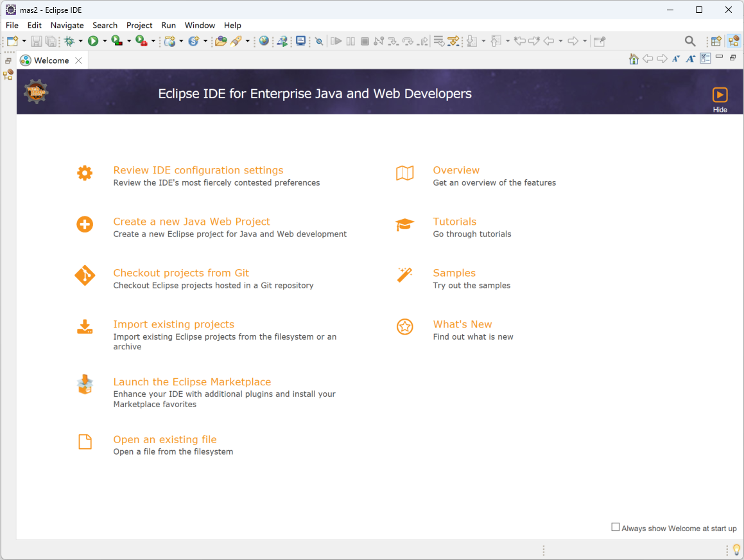
Task: Click the Open Terminal monitor icon
Action: click(x=301, y=41)
